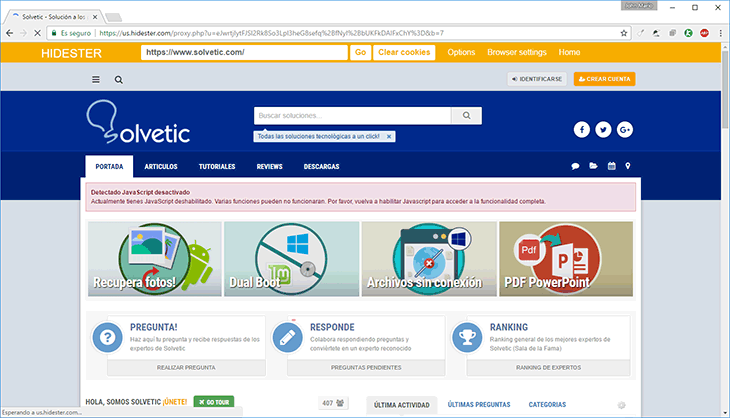The width and height of the screenshot is (730, 418).
Task: Click the Preguntas Pendientes button
Action: tap(366, 368)
